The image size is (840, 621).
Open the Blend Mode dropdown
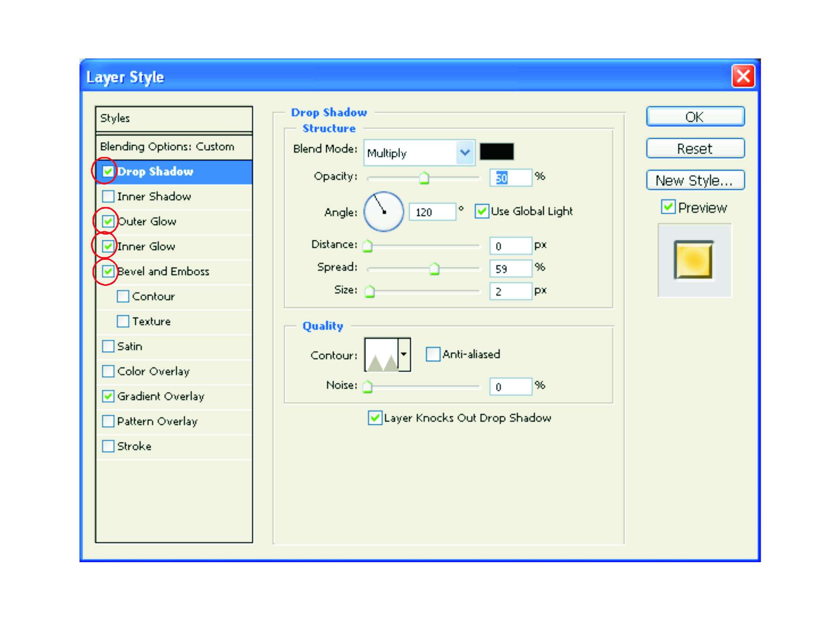[465, 152]
